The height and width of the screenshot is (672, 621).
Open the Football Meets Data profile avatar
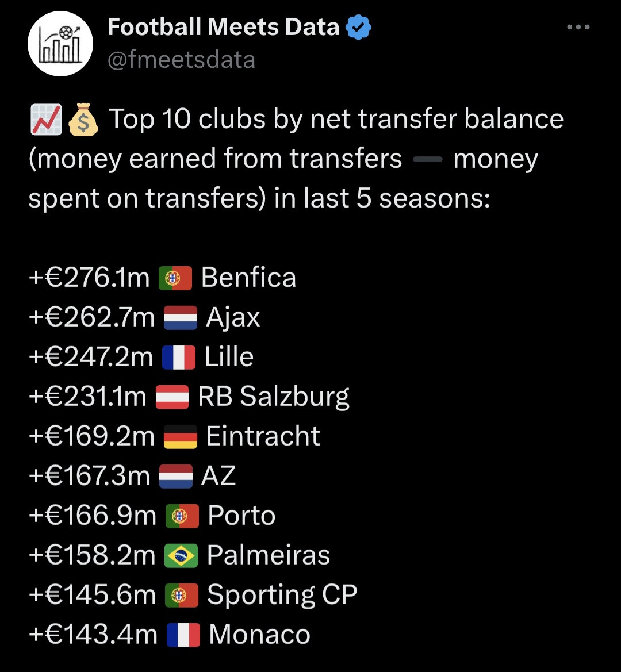pos(60,44)
